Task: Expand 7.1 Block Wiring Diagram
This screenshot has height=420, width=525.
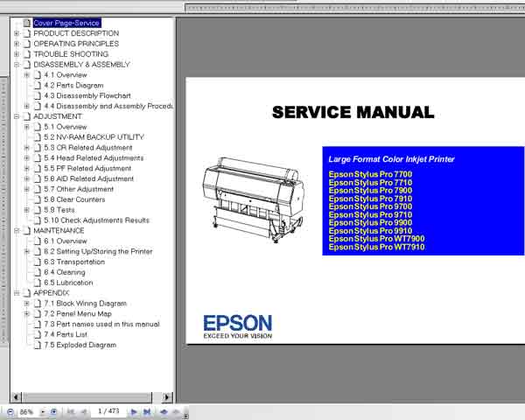Action: (27, 303)
